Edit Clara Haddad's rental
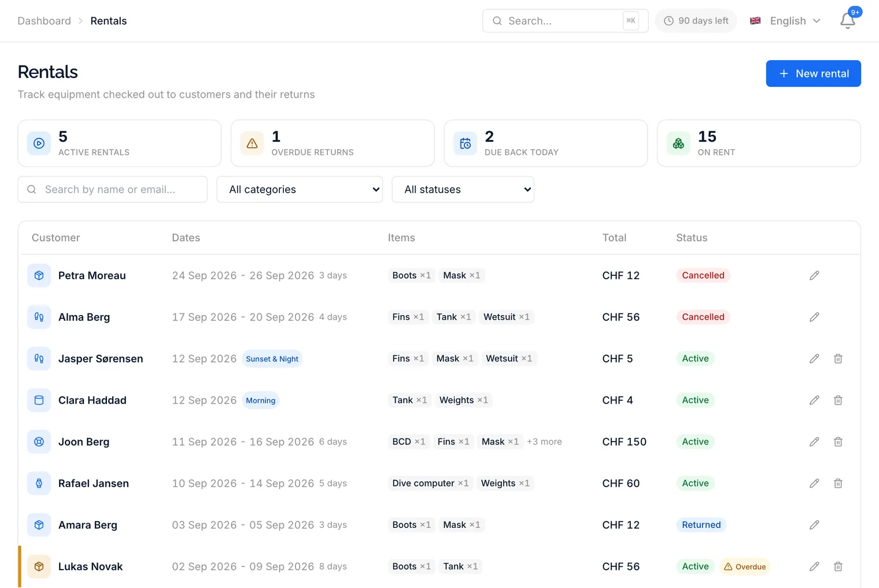Screen dimensions: 879x588 click(x=814, y=400)
